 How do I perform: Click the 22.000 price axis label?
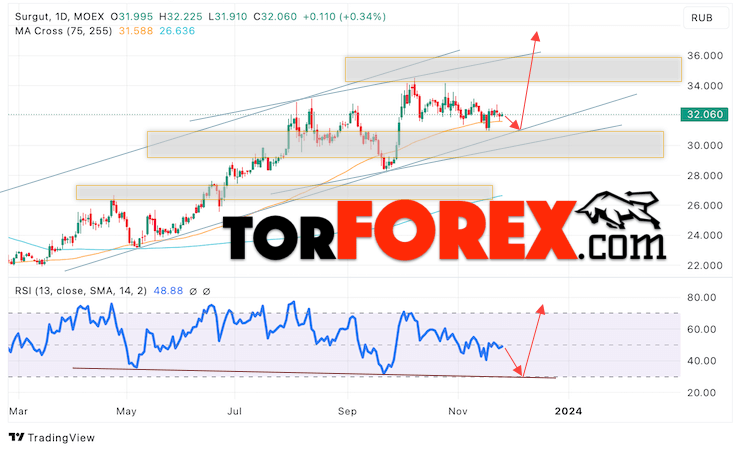pyautogui.click(x=705, y=266)
